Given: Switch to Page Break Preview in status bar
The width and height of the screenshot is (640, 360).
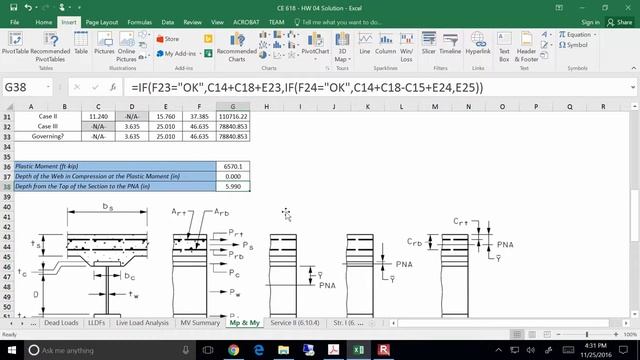Looking at the screenshot, I should pyautogui.click(x=547, y=334).
